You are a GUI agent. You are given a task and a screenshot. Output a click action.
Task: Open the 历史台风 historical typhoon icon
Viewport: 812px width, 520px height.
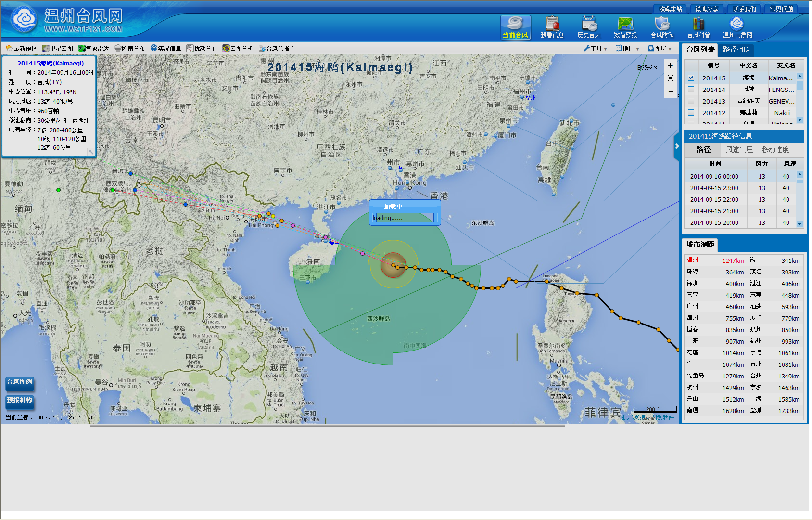coord(589,27)
